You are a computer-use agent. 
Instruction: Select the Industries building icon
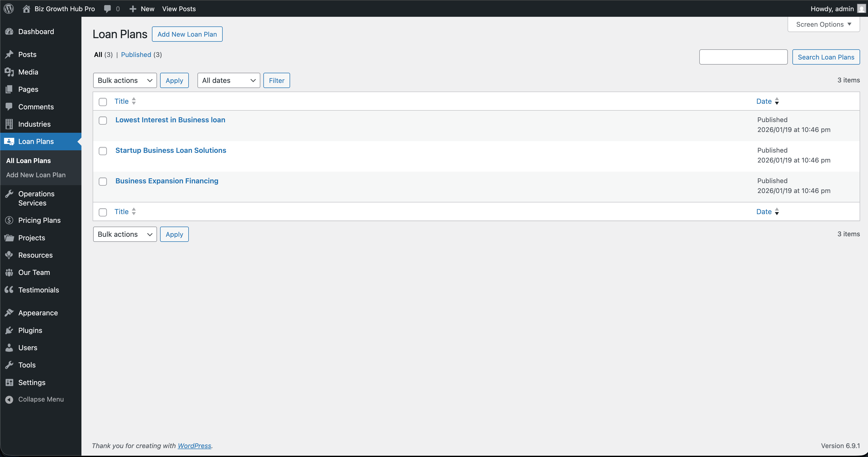9,124
